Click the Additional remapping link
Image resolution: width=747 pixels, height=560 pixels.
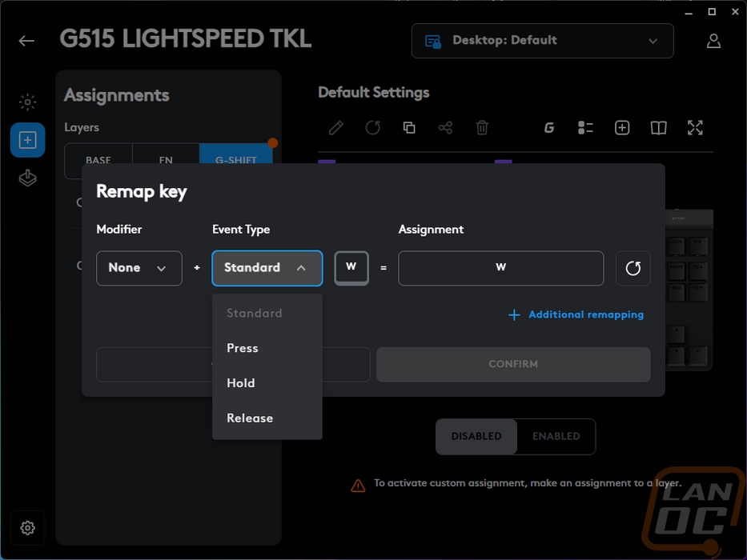(x=576, y=314)
